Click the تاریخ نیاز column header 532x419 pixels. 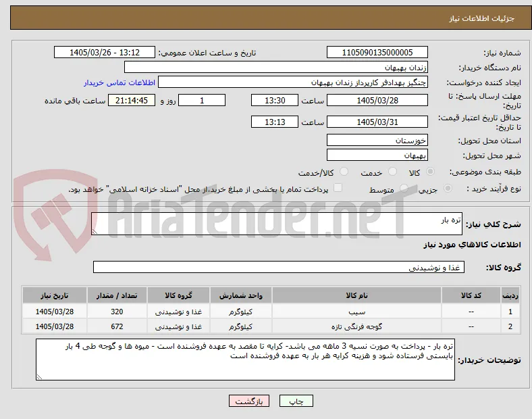tap(55, 295)
